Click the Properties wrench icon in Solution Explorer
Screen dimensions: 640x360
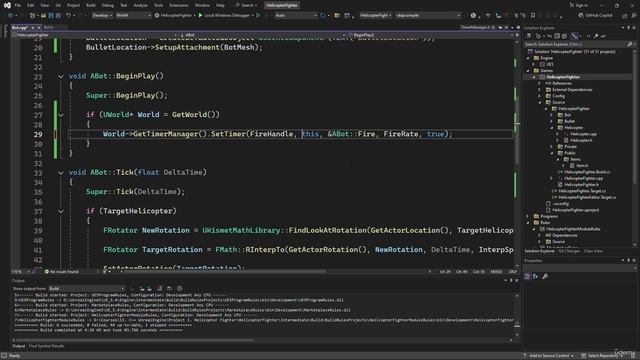click(x=596, y=36)
